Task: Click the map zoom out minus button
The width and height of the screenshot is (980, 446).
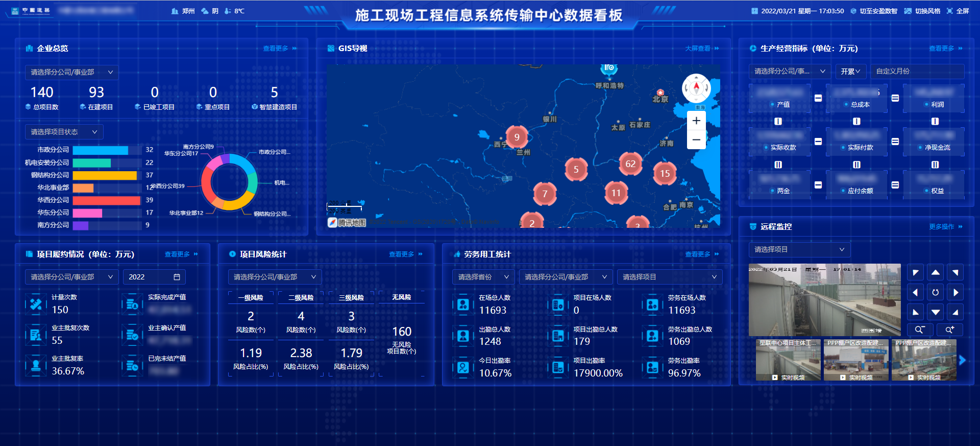Action: [696, 139]
